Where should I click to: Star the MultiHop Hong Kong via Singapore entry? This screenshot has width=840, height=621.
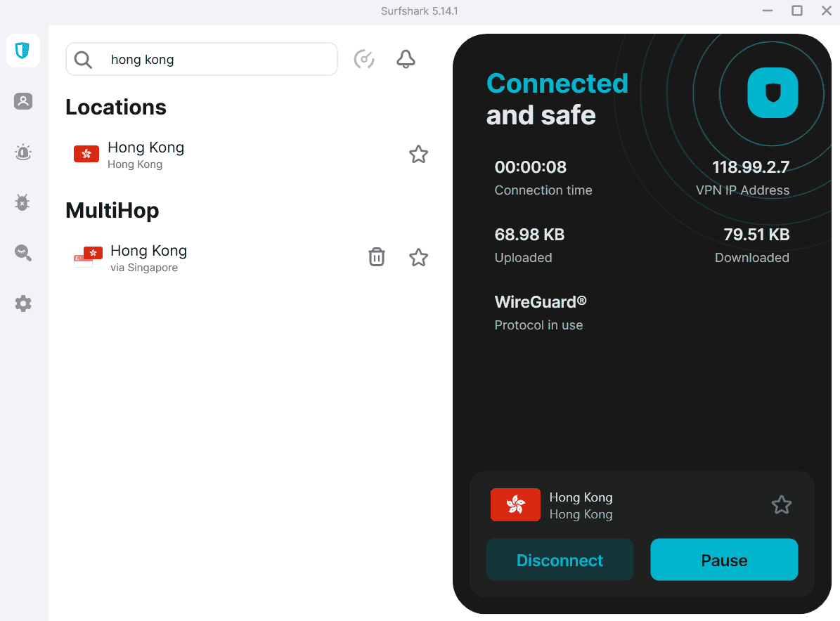click(x=418, y=257)
